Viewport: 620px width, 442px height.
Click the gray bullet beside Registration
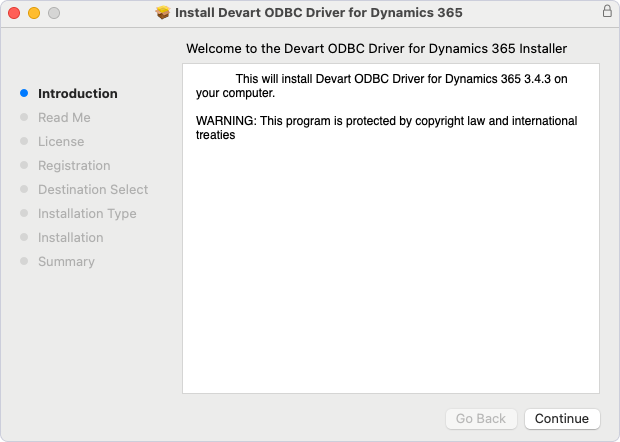[x=24, y=165]
